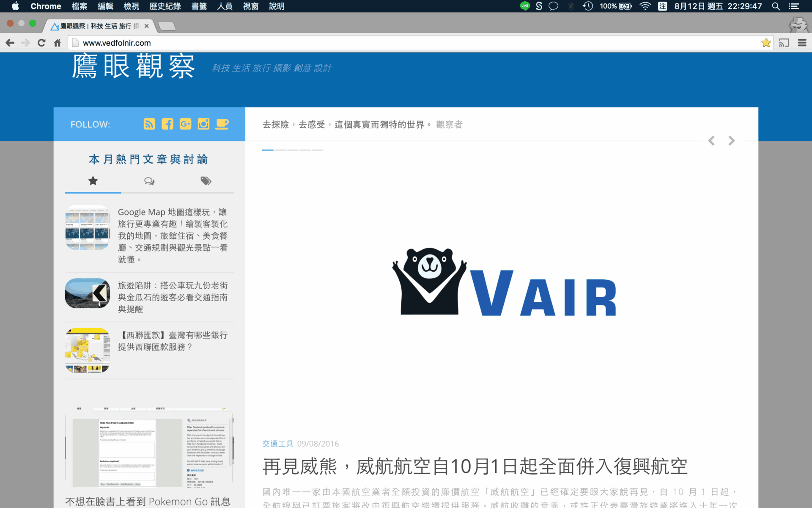
Task: Click the 鷹眼觀察 site title
Action: click(x=133, y=66)
